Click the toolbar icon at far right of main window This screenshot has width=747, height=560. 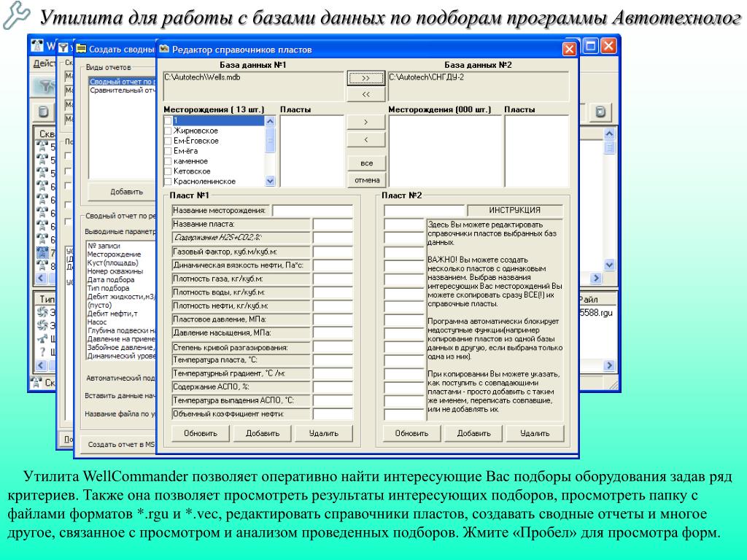[600, 112]
